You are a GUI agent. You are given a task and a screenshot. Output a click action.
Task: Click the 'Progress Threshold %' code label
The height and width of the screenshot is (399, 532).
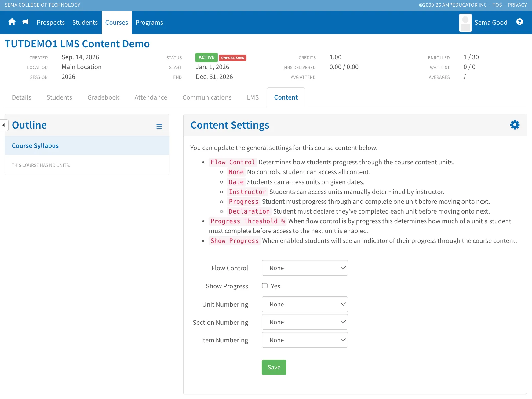pos(248,221)
